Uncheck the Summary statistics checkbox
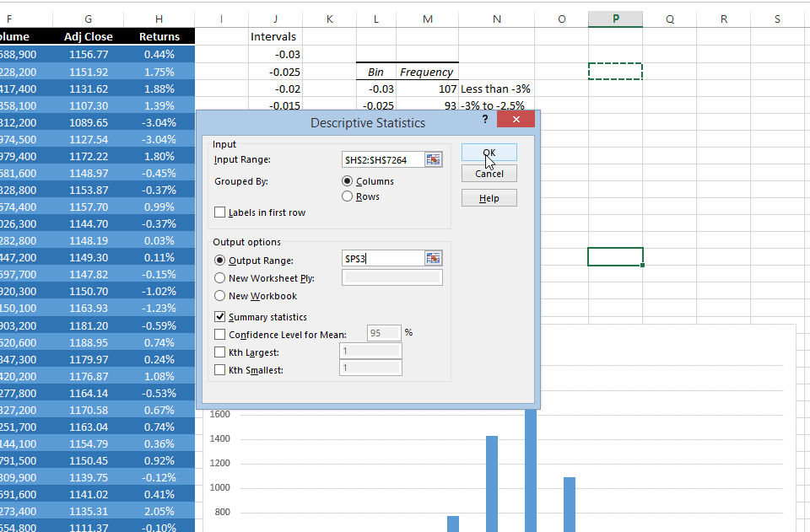This screenshot has height=532, width=810. coord(221,317)
